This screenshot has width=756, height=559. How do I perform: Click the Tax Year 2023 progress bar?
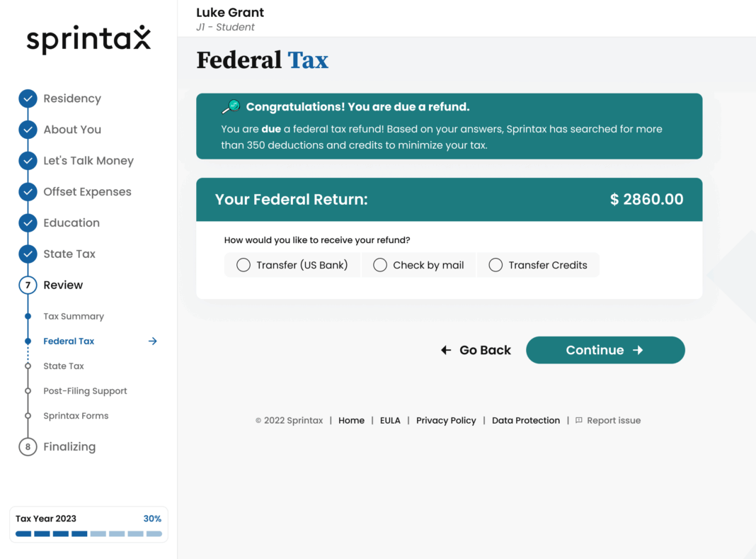(x=88, y=533)
